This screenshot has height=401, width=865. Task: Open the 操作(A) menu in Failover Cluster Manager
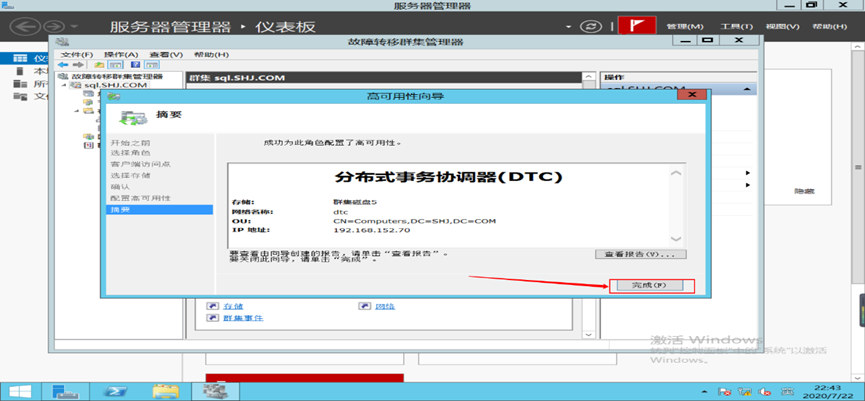click(x=121, y=55)
